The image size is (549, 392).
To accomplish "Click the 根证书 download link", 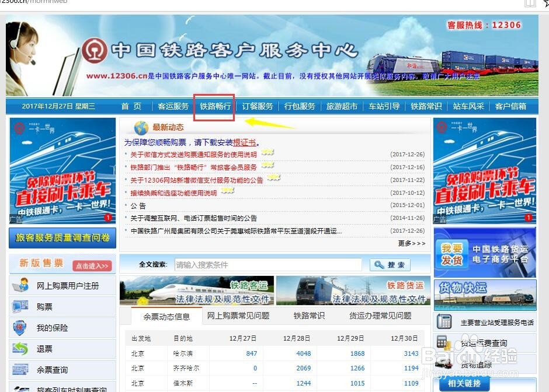I will [x=244, y=143].
